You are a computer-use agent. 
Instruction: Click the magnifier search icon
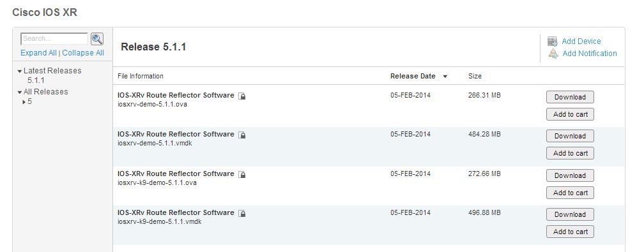pyautogui.click(x=97, y=39)
